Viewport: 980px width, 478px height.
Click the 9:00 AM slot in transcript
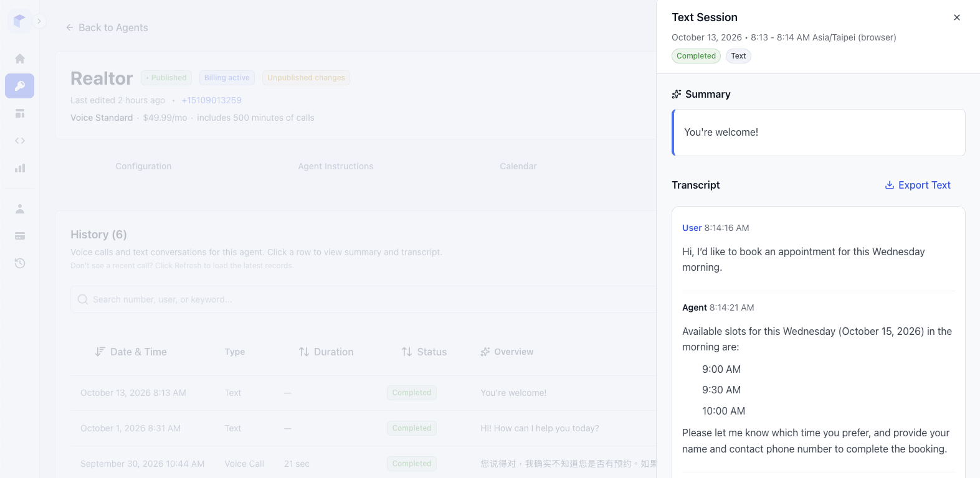(x=721, y=369)
